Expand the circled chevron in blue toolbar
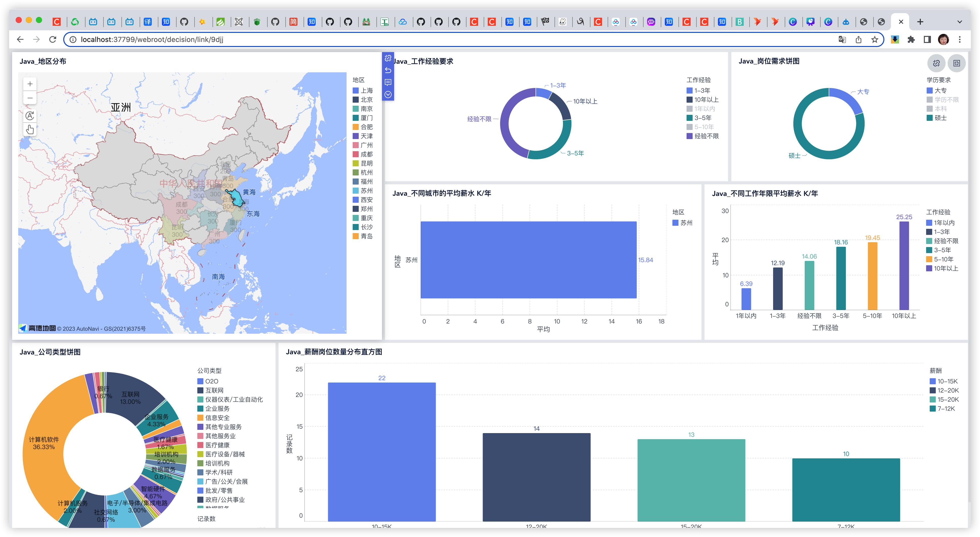This screenshot has width=980, height=537. (388, 95)
